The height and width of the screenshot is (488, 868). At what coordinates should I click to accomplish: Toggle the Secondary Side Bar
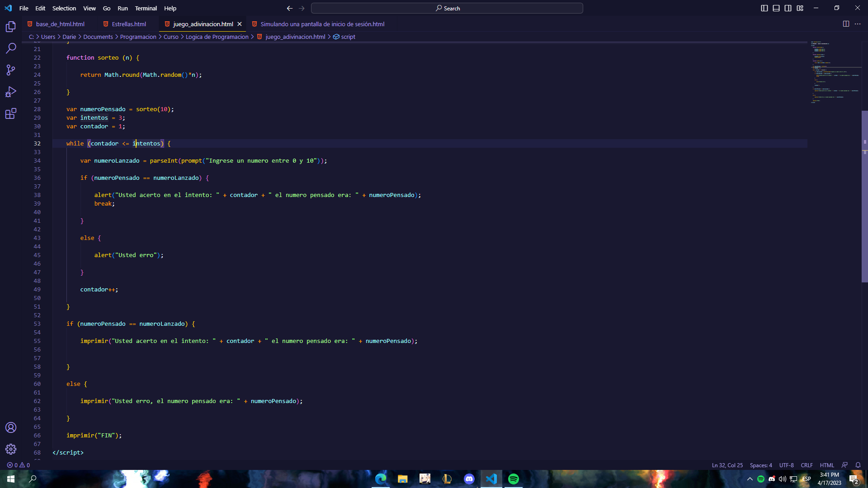788,8
